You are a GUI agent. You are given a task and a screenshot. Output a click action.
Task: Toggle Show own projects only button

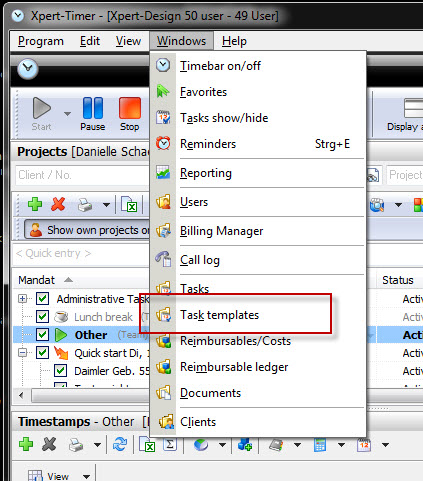click(87, 230)
